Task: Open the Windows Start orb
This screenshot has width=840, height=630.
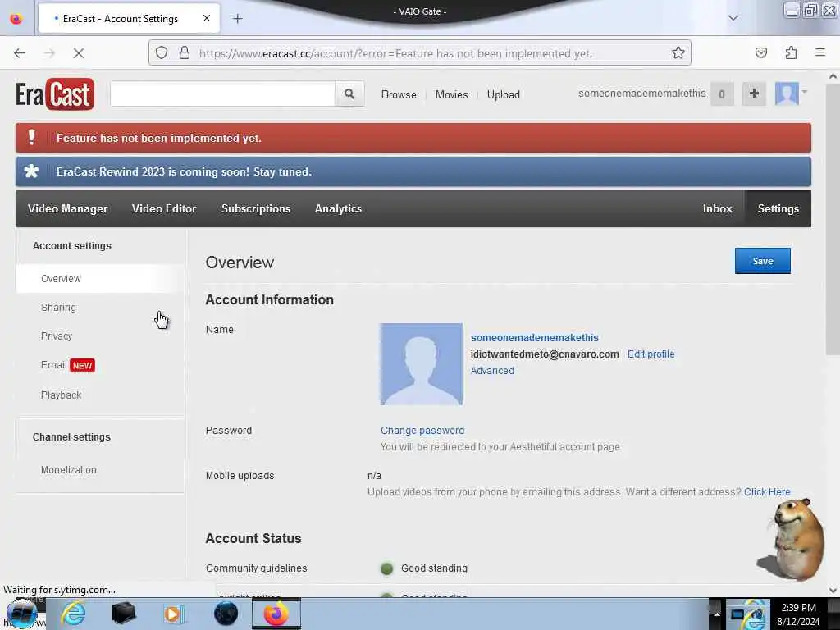Action: coord(21,614)
